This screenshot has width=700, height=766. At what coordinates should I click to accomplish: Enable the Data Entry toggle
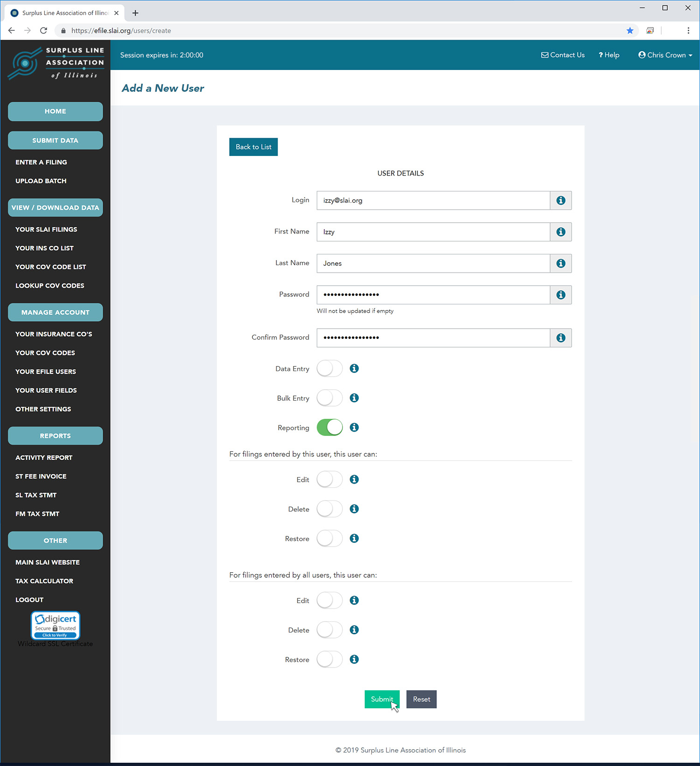[x=329, y=368]
